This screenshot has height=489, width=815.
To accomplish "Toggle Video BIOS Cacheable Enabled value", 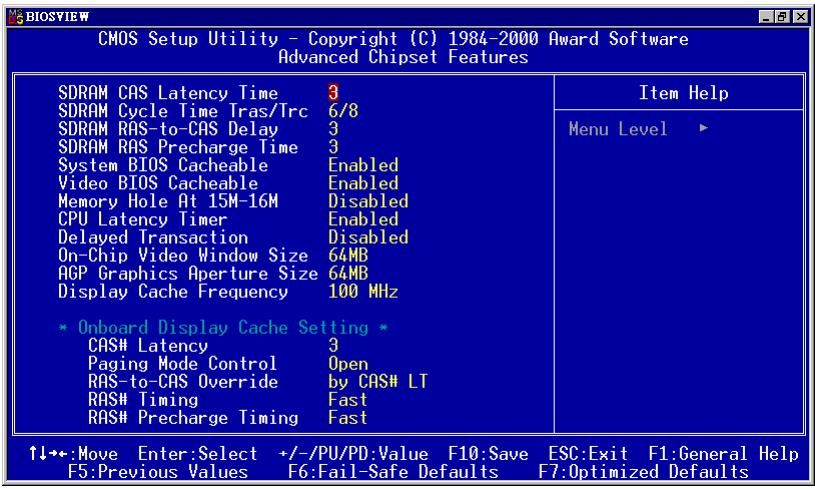I will point(363,183).
